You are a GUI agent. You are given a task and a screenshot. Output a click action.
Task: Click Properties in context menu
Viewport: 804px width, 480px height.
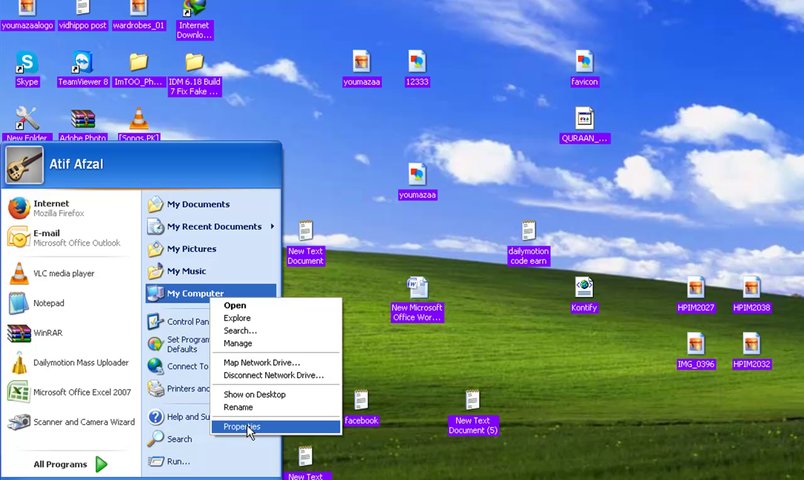click(276, 427)
